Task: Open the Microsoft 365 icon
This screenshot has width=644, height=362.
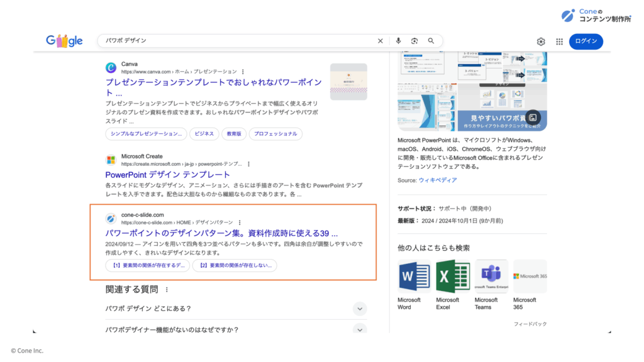Action: click(x=530, y=276)
